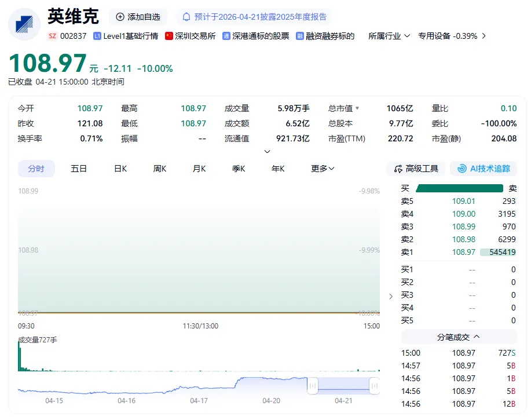Click the 成交额 value 6.52亿

tap(298, 123)
